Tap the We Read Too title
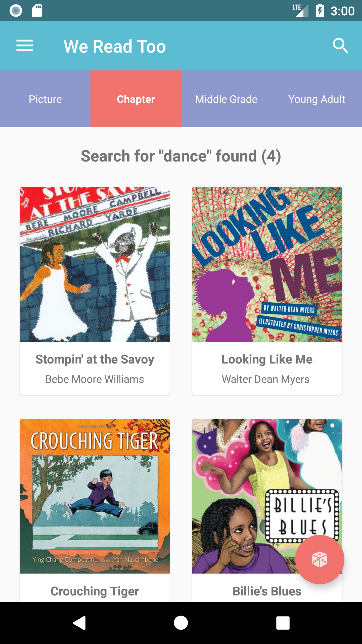 [115, 46]
